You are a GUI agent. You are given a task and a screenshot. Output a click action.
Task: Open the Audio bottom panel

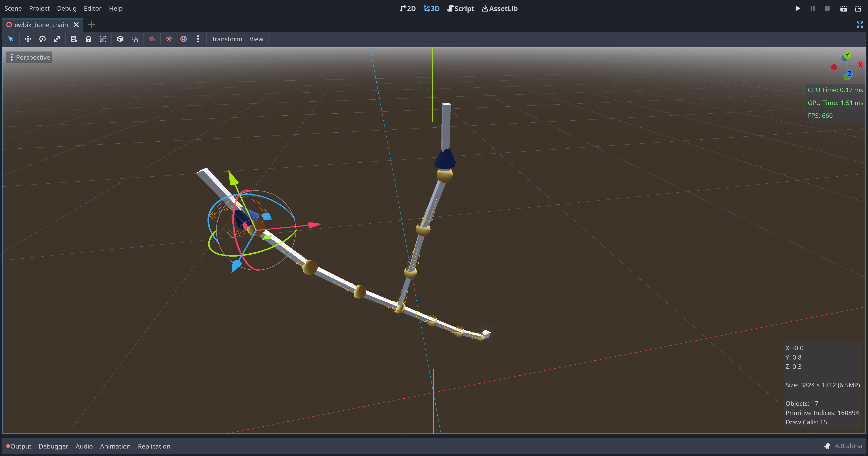84,446
